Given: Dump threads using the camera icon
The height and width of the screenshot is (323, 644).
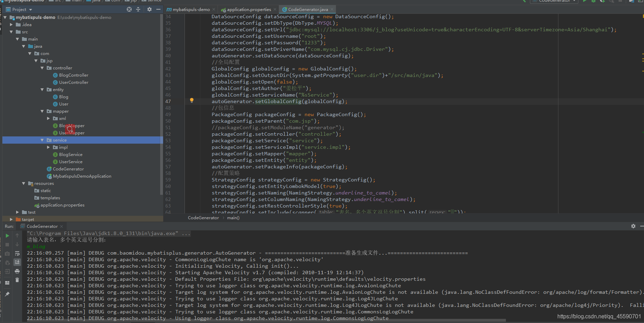Looking at the screenshot, I should (7, 254).
